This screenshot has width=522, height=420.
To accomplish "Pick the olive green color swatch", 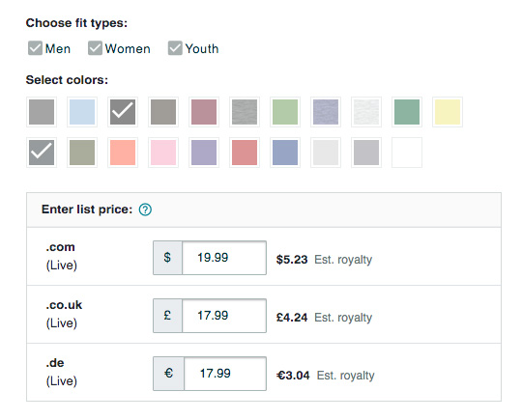I will tap(82, 153).
